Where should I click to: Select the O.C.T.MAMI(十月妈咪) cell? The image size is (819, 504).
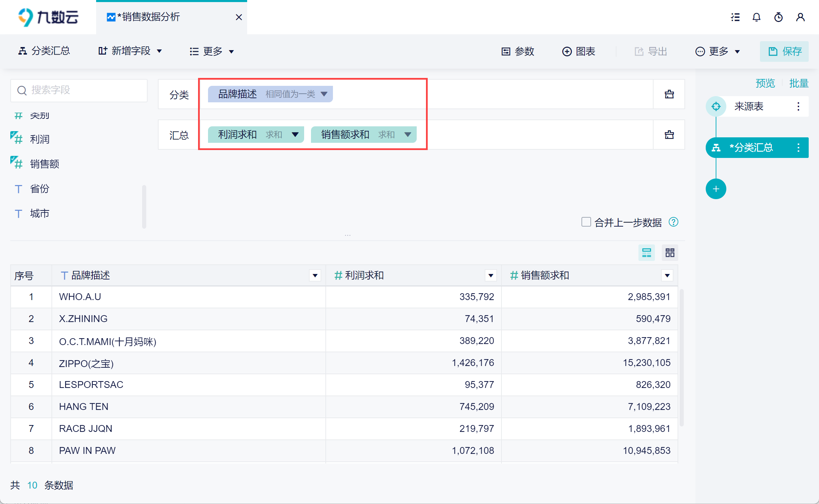pyautogui.click(x=189, y=341)
